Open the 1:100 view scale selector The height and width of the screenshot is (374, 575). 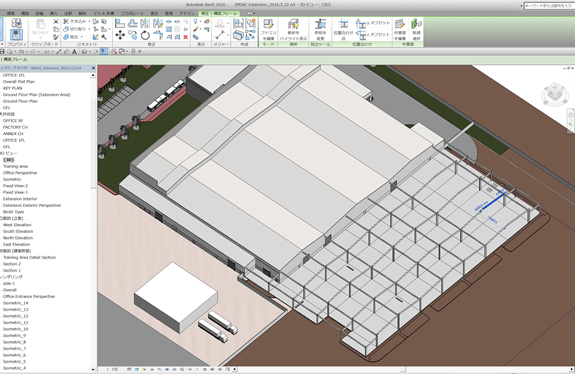coord(112,369)
